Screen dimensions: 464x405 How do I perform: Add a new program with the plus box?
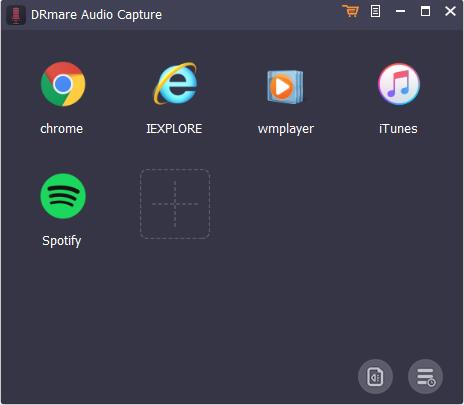175,204
